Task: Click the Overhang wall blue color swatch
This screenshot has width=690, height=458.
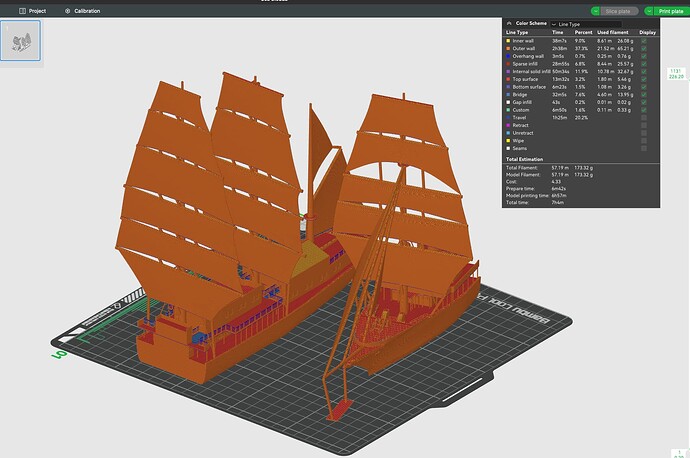Action: pyautogui.click(x=508, y=56)
